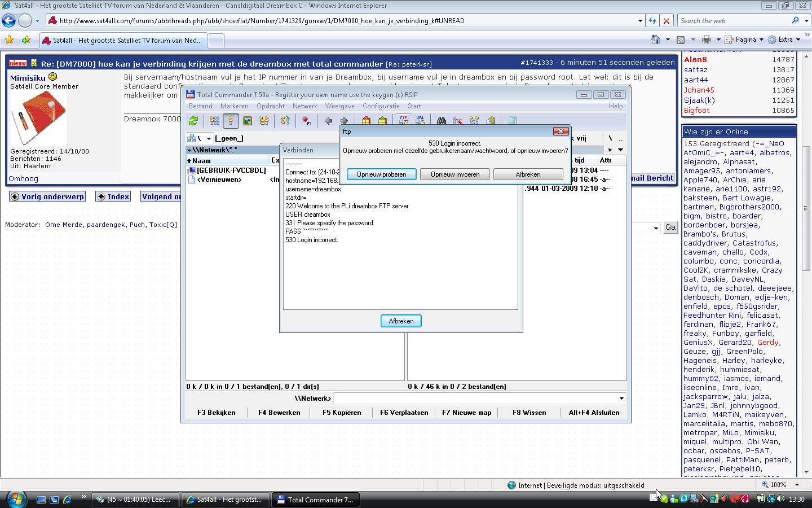This screenshot has width=812, height=508.
Task: Click the Favorites star icon in IE
Action: point(9,40)
